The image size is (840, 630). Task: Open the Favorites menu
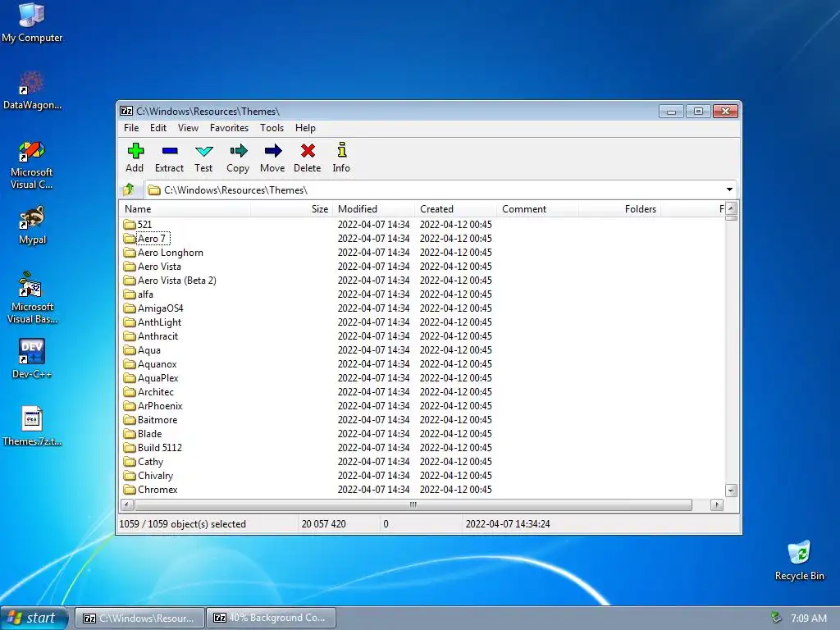coord(229,128)
